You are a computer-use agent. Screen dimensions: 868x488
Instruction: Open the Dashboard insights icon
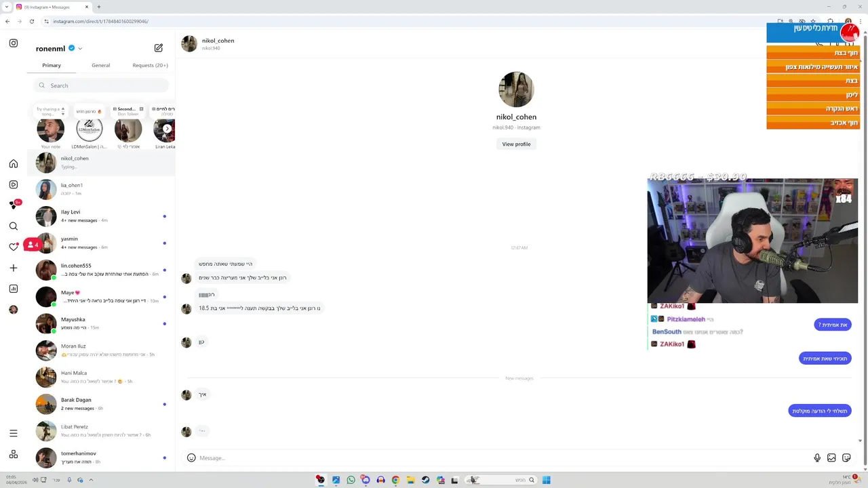click(14, 289)
